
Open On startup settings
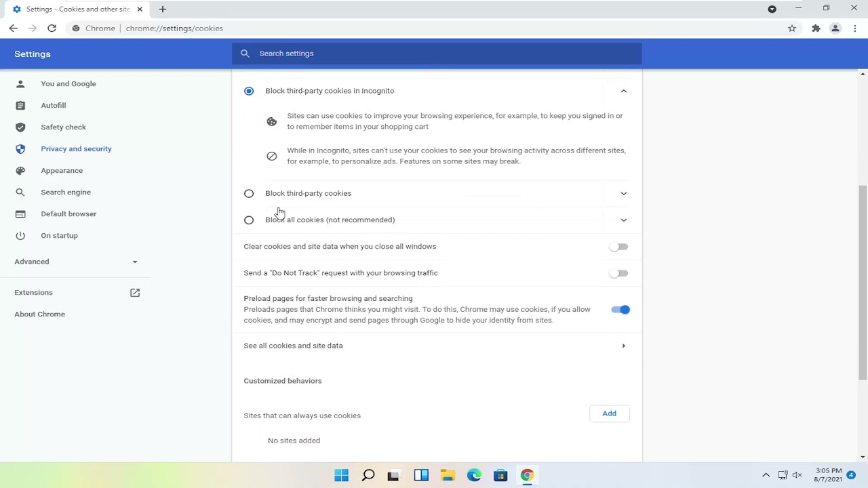59,236
